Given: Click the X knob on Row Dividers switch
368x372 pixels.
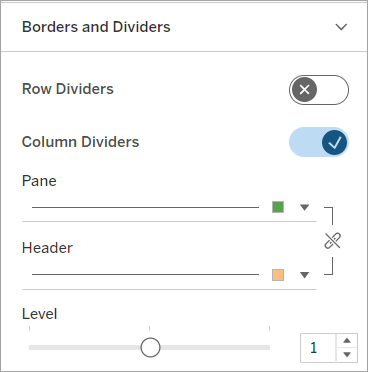Looking at the screenshot, I should pyautogui.click(x=304, y=90).
